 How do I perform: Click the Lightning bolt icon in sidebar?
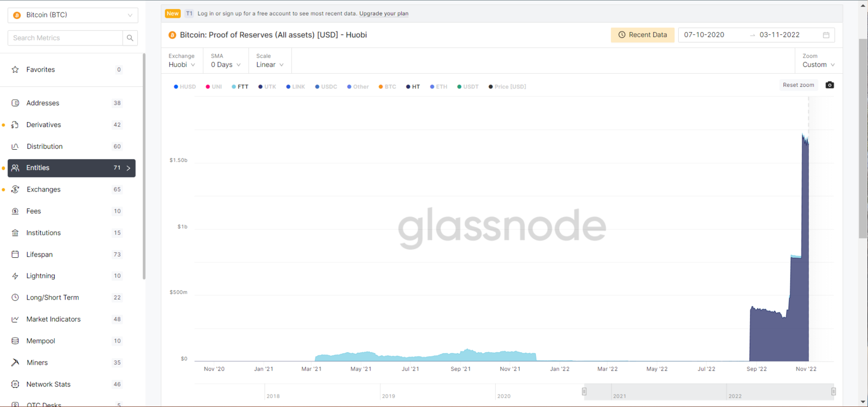(x=15, y=276)
